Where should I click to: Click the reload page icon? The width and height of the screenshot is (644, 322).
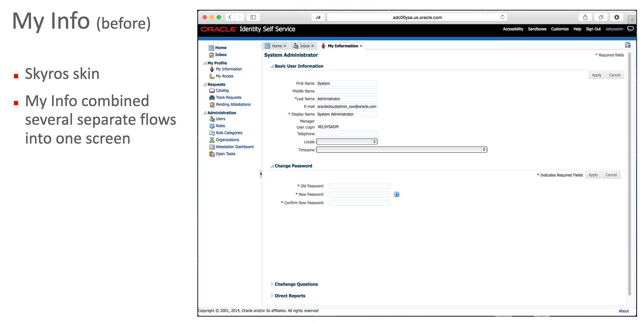[x=502, y=17]
